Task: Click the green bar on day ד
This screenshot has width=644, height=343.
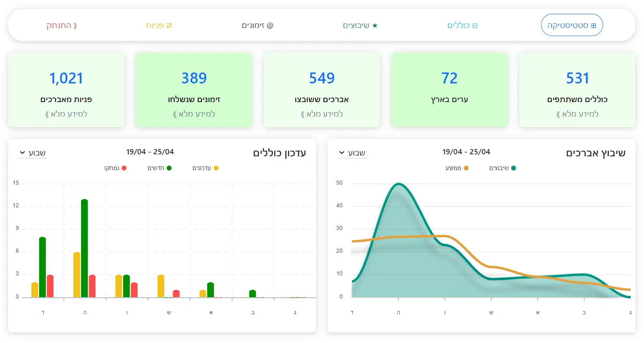Action: [x=43, y=267]
